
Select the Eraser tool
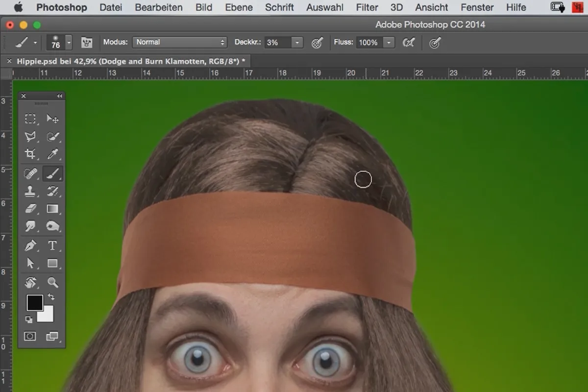click(x=30, y=209)
